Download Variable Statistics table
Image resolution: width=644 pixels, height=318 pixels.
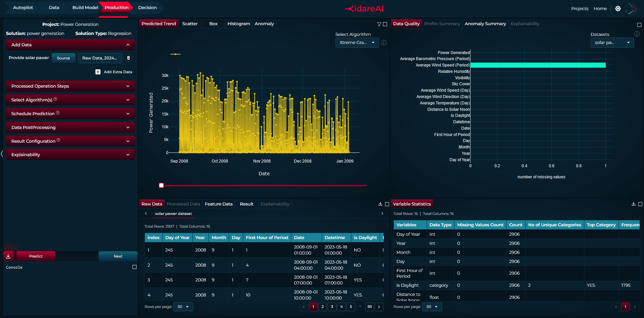click(x=634, y=204)
